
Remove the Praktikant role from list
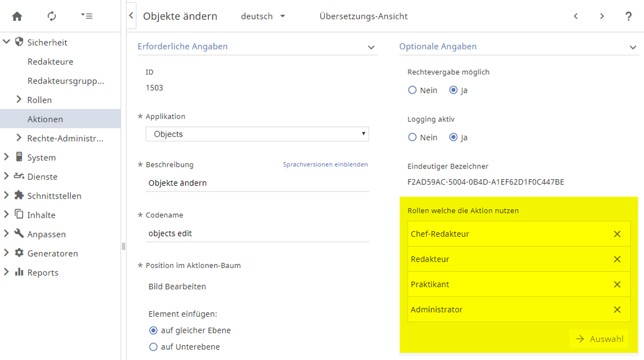click(x=617, y=285)
